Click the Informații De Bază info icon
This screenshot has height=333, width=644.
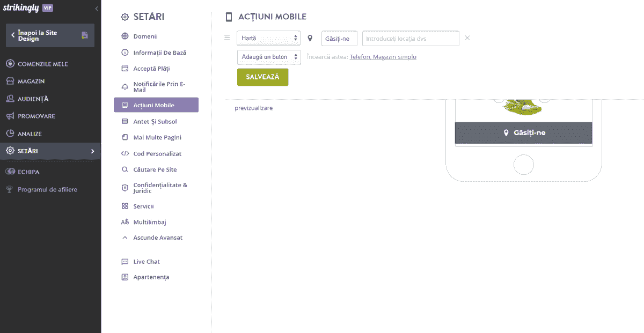pyautogui.click(x=125, y=53)
